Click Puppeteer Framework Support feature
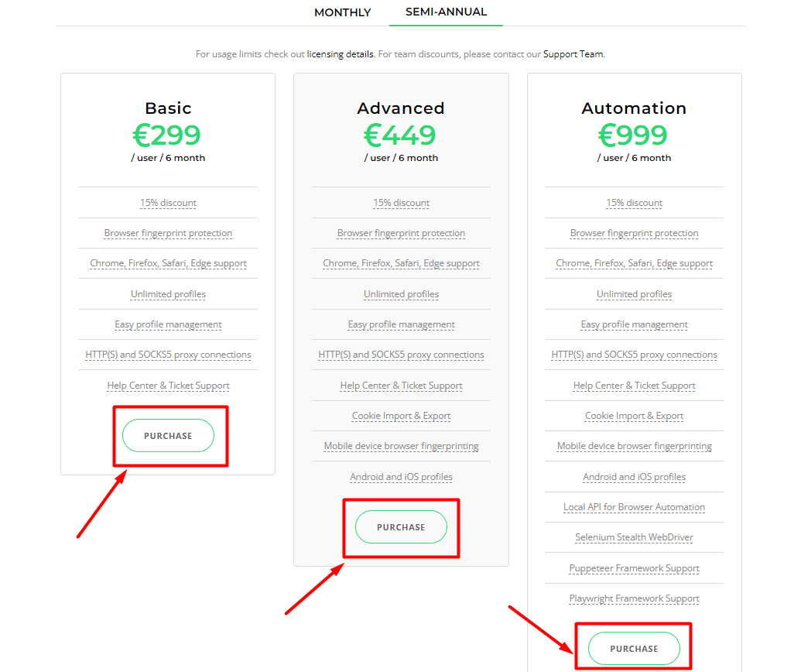 pyautogui.click(x=634, y=568)
